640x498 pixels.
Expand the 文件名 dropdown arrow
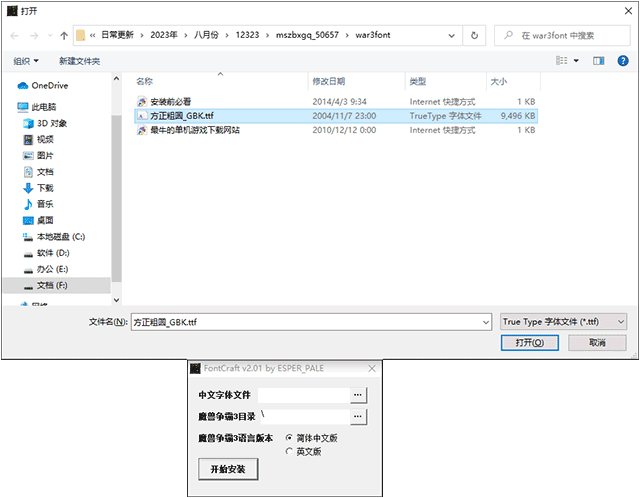click(x=486, y=322)
